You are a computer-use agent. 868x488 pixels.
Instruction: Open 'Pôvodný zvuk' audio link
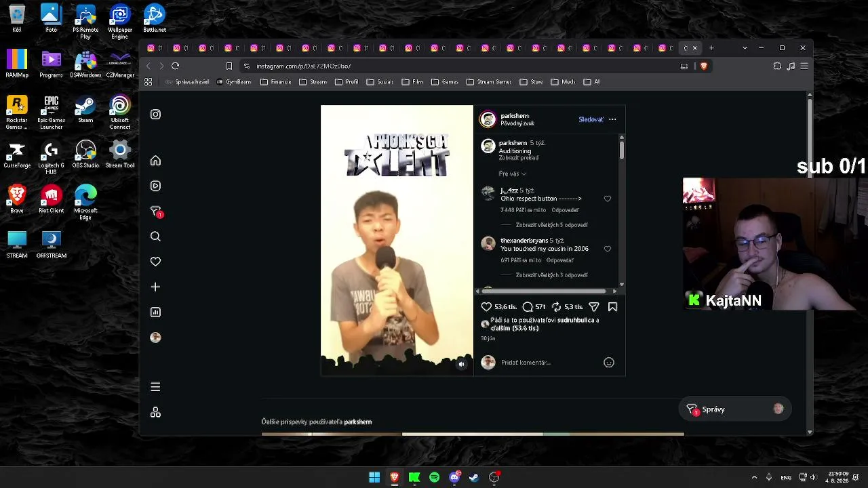click(x=517, y=123)
